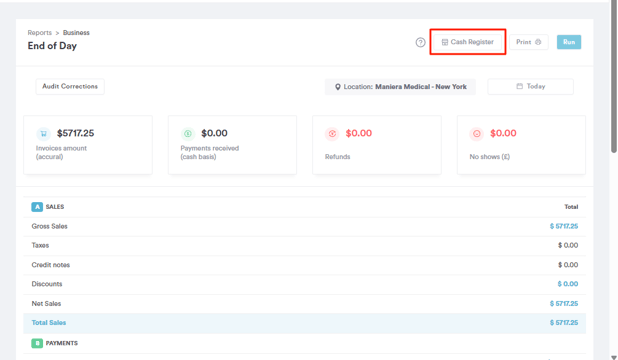Open the Cash Register button
Image resolution: width=618 pixels, height=360 pixels.
(x=467, y=42)
